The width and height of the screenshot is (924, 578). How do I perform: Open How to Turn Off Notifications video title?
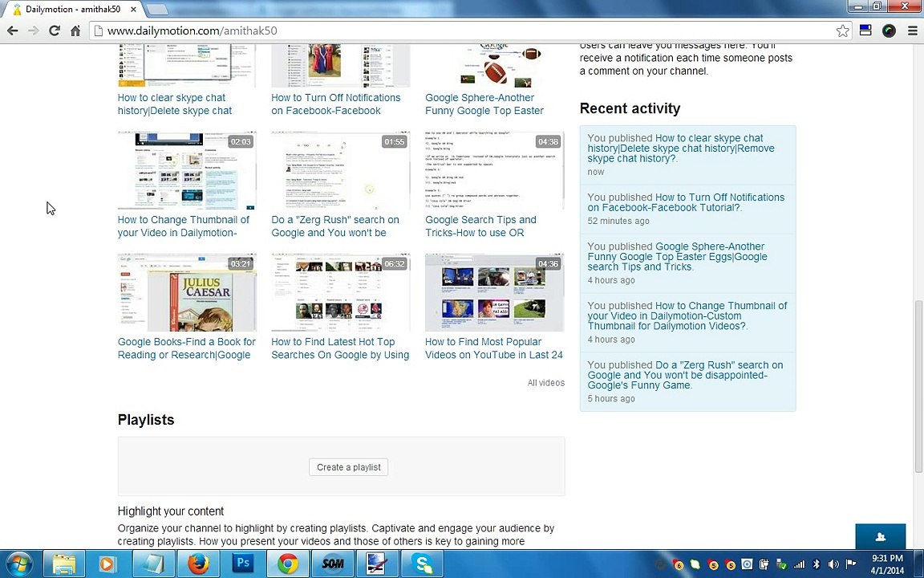(x=336, y=104)
